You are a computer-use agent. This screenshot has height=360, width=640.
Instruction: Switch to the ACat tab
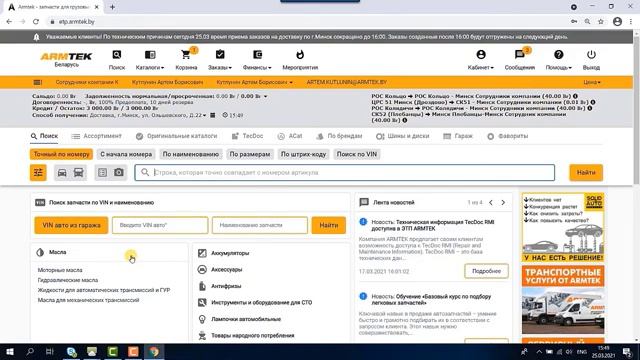(290, 136)
